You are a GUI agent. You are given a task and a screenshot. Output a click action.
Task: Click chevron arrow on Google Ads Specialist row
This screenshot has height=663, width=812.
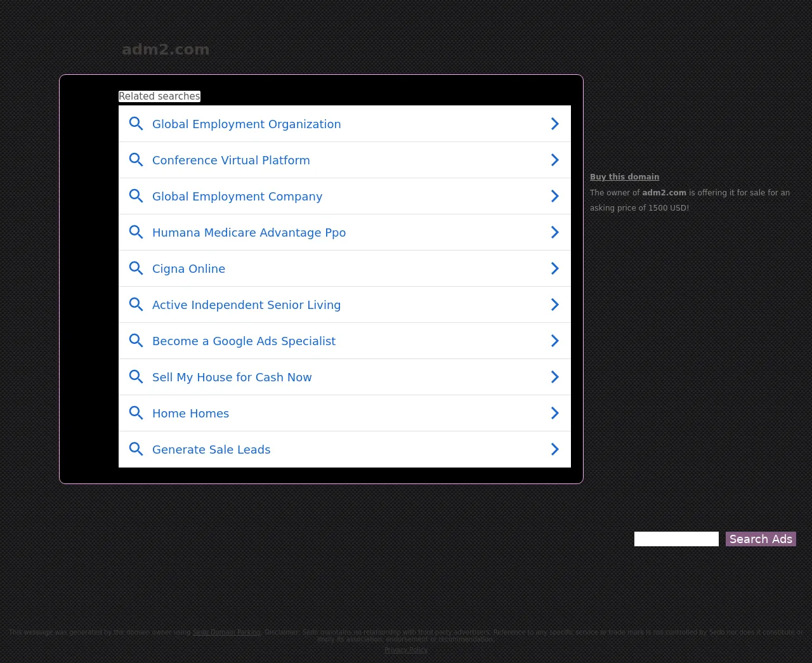tap(555, 341)
